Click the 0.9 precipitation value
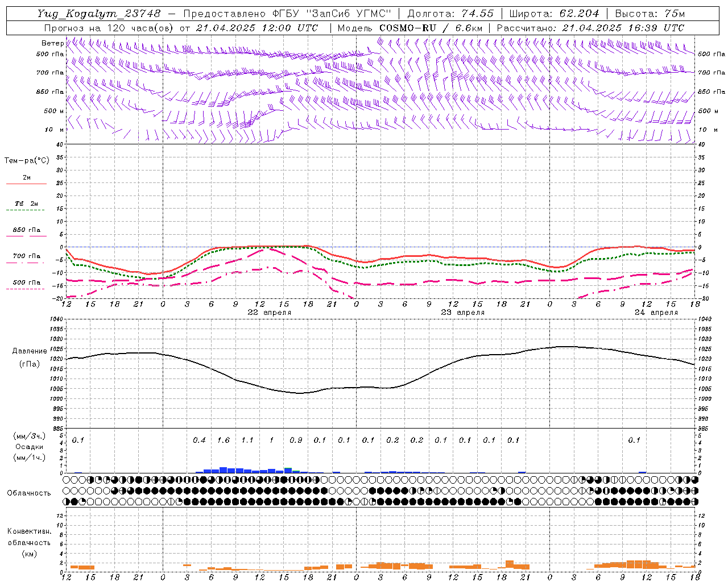728x582 pixels. point(296,440)
